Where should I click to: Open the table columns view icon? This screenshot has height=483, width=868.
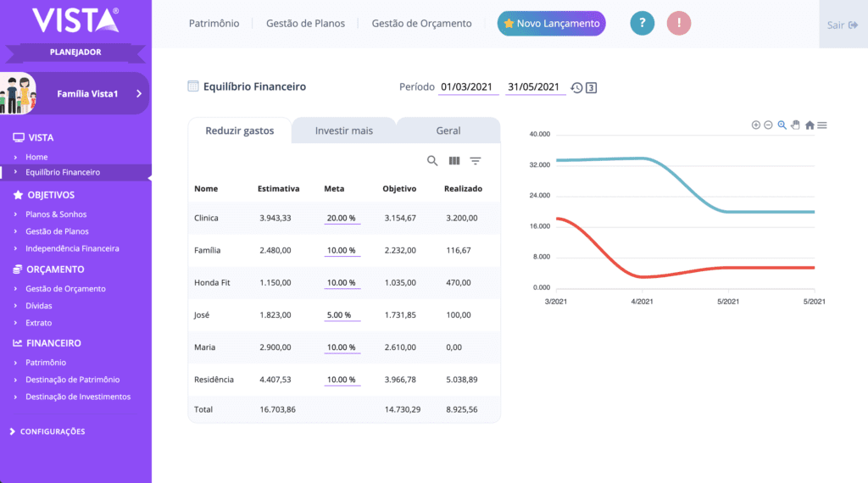click(x=454, y=161)
